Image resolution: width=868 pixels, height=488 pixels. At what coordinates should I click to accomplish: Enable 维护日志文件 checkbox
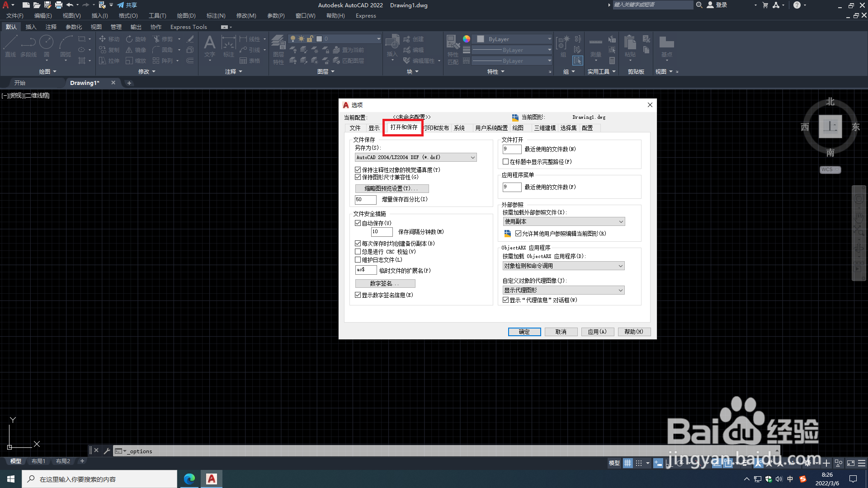tap(358, 260)
